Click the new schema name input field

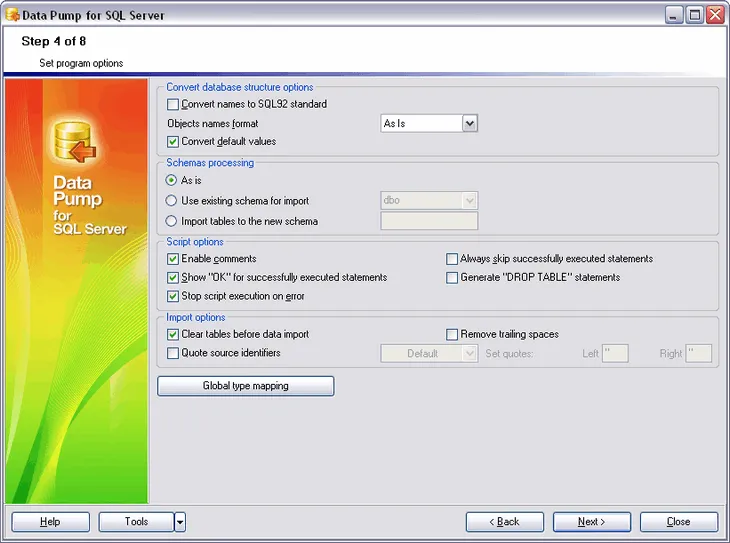point(429,221)
